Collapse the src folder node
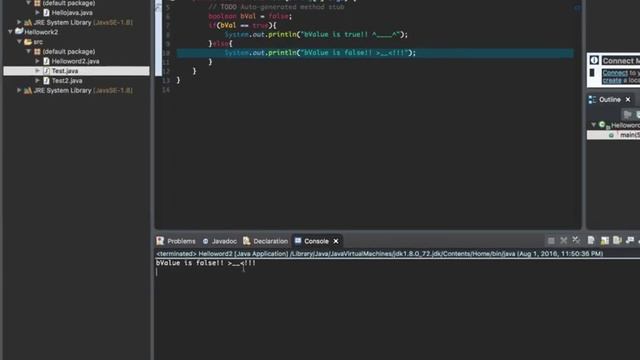The image size is (640, 360). pos(19,42)
